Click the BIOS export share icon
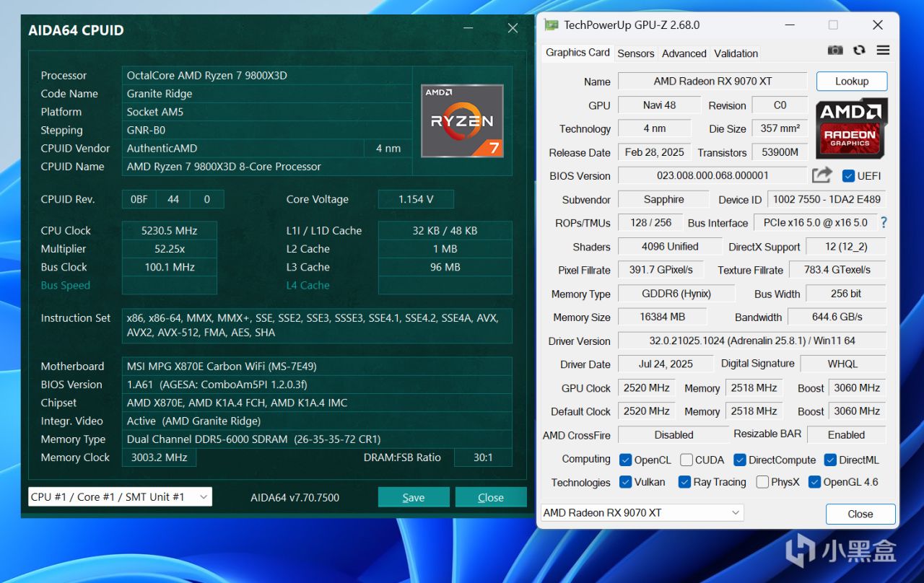This screenshot has width=924, height=583. tap(822, 175)
